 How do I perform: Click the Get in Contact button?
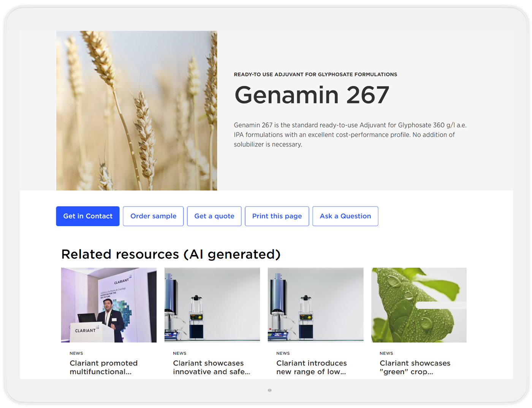pos(88,216)
